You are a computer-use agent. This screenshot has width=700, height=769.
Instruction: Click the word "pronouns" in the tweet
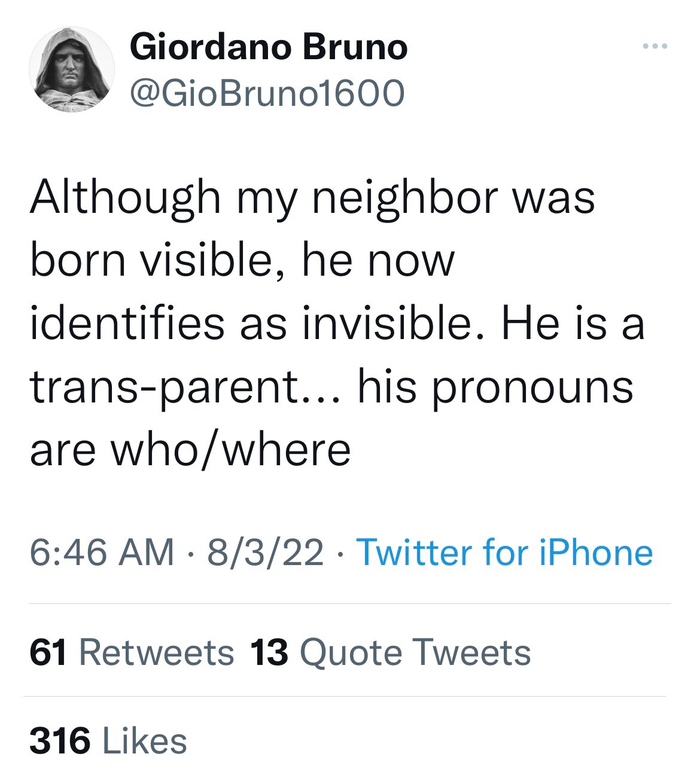[x=532, y=387]
